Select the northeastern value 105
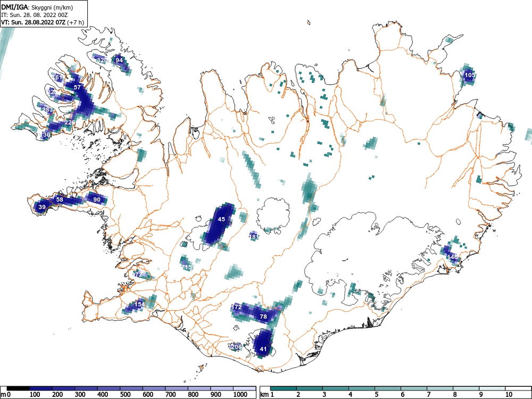This screenshot has height=399, width=532. pos(470,75)
